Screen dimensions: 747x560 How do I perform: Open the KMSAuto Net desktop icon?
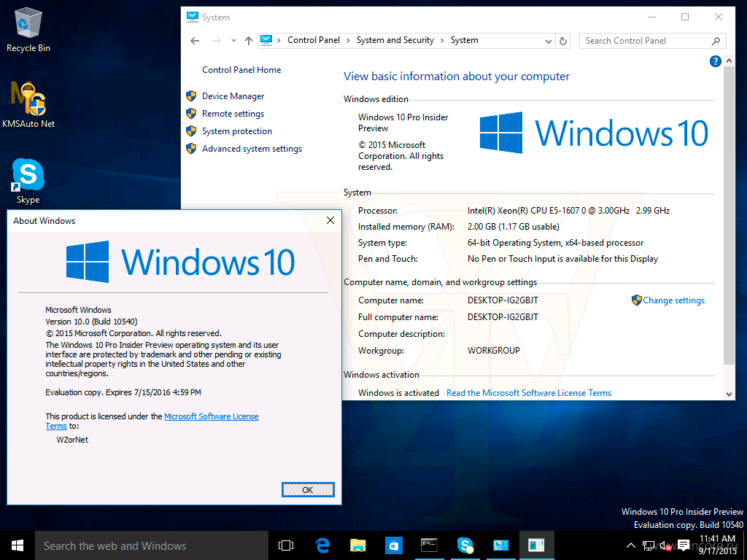(28, 105)
